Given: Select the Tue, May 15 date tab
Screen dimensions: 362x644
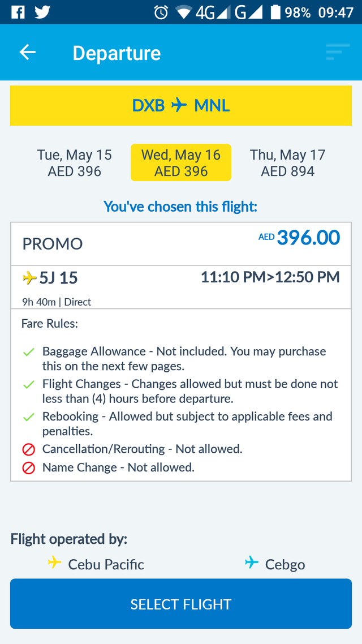Looking at the screenshot, I should pos(74,162).
